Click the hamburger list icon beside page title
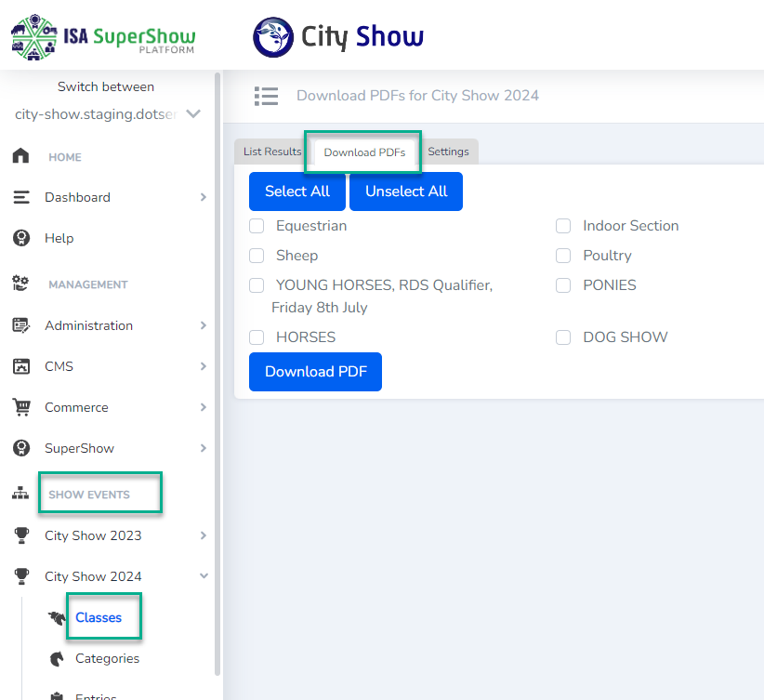 coord(266,96)
